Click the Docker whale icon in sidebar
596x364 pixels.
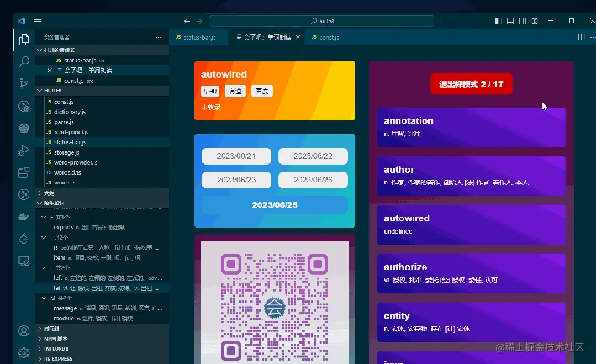click(23, 217)
